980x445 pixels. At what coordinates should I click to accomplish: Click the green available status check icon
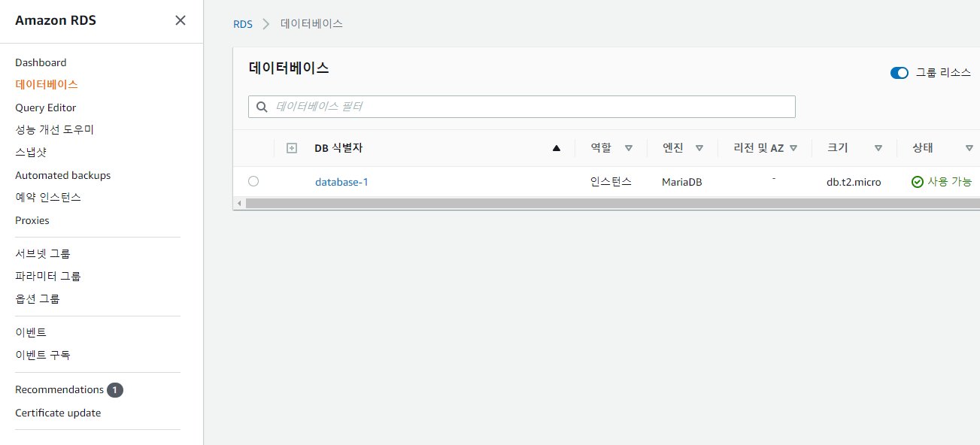(x=917, y=182)
